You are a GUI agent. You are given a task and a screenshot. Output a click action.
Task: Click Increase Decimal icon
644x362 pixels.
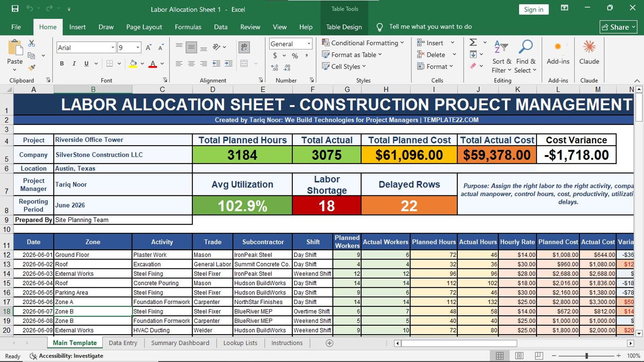pyautogui.click(x=275, y=68)
